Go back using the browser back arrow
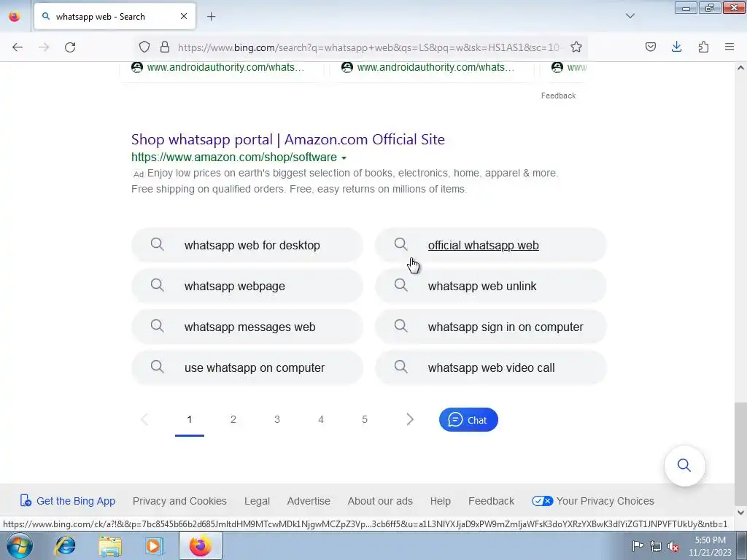747x560 pixels. pyautogui.click(x=18, y=47)
